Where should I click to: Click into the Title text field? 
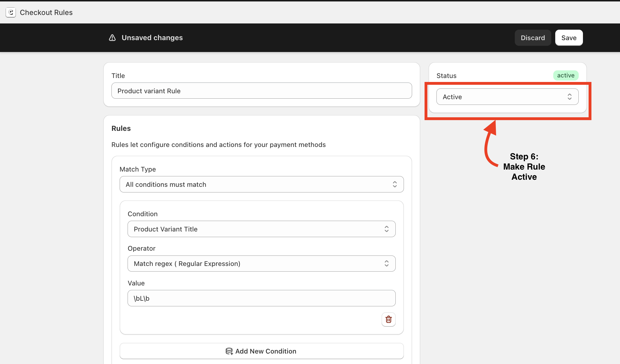point(261,91)
